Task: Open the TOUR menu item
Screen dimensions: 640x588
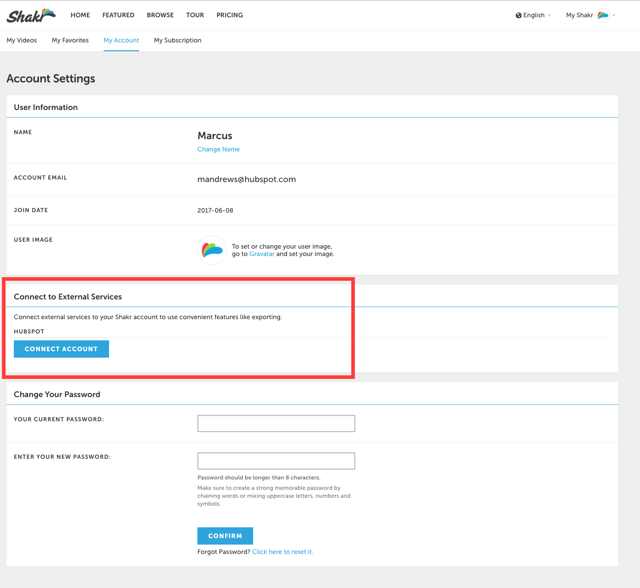Action: click(195, 15)
